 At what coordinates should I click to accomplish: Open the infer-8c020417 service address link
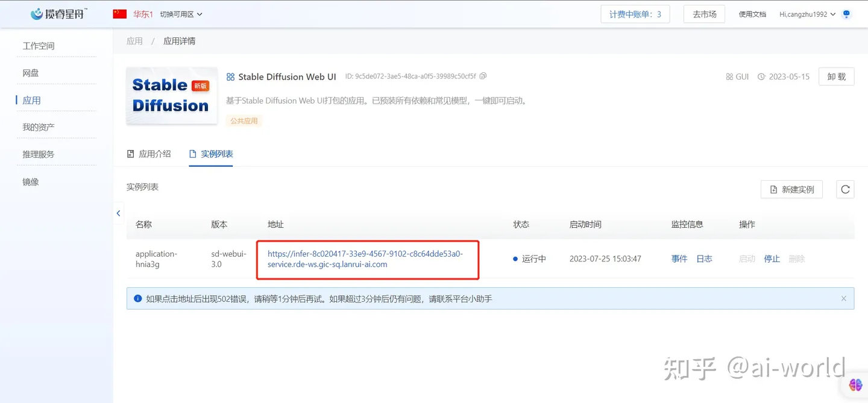(x=365, y=259)
